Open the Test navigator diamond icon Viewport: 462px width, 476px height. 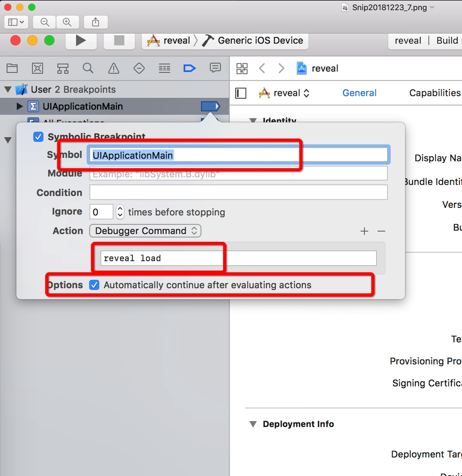point(139,69)
